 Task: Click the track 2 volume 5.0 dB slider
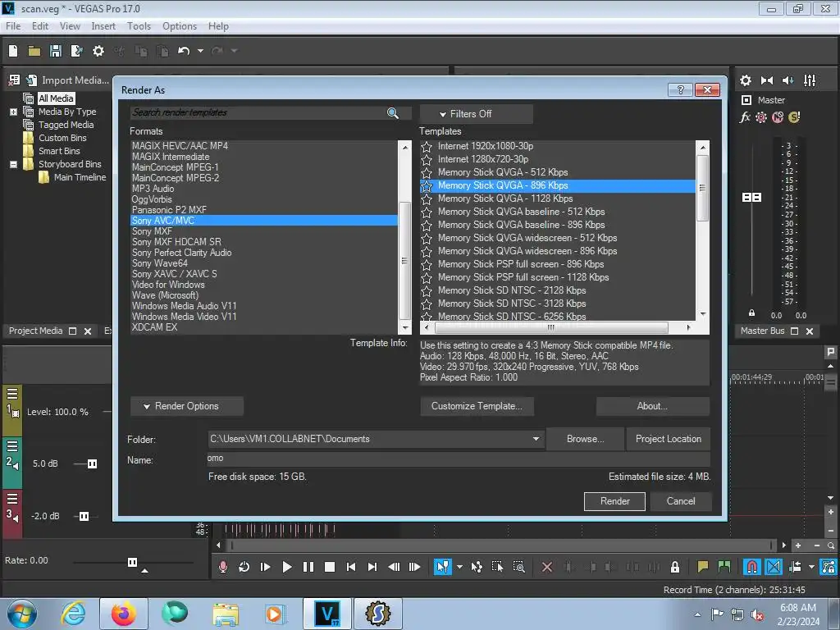[x=92, y=464]
